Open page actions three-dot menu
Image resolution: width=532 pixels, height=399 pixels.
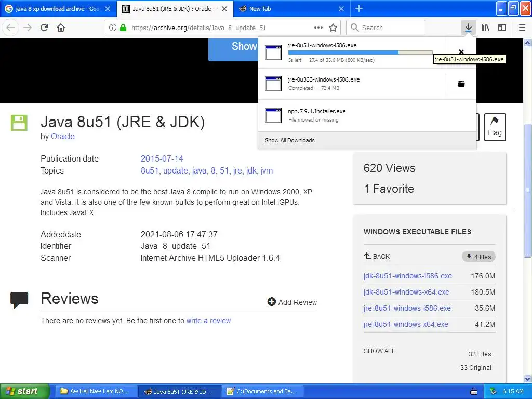(318, 28)
